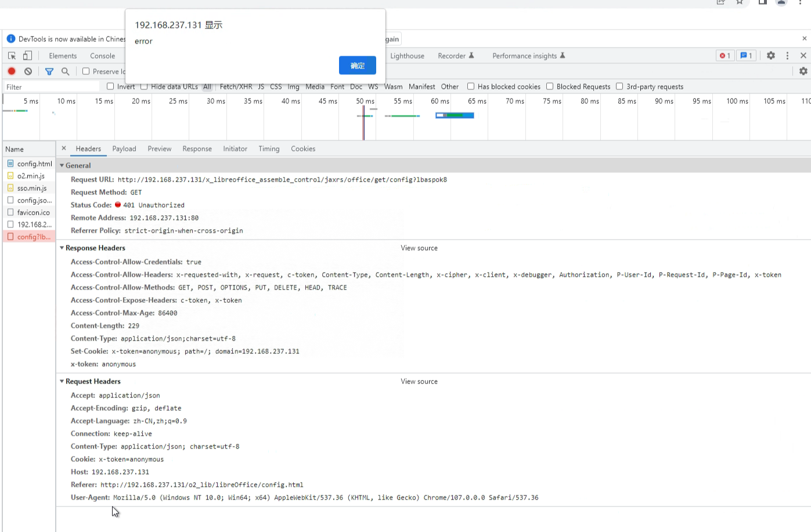Filter requests by JS type

pos(261,86)
